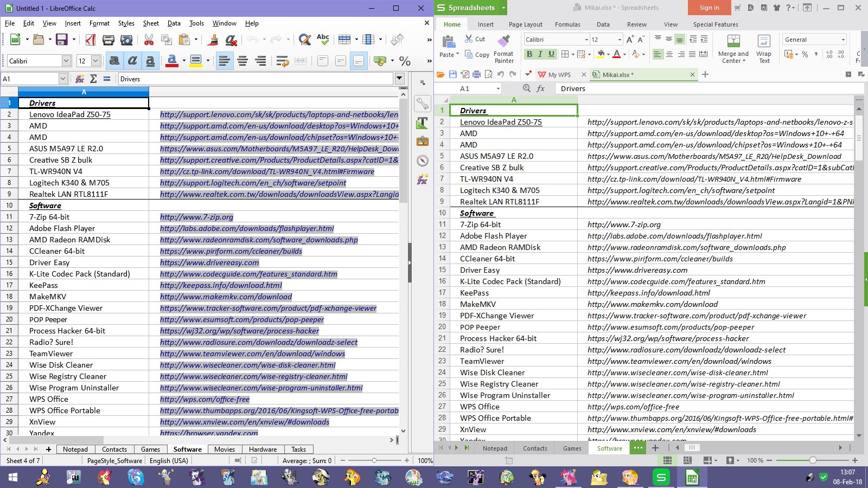
Task: Open the Function Wizard in LibreOffice
Action: click(80, 79)
